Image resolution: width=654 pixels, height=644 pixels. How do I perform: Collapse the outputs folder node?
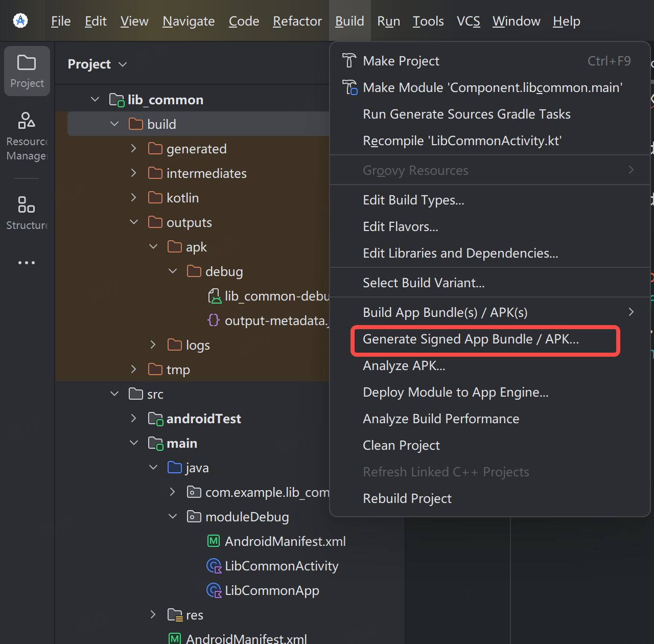(x=134, y=222)
